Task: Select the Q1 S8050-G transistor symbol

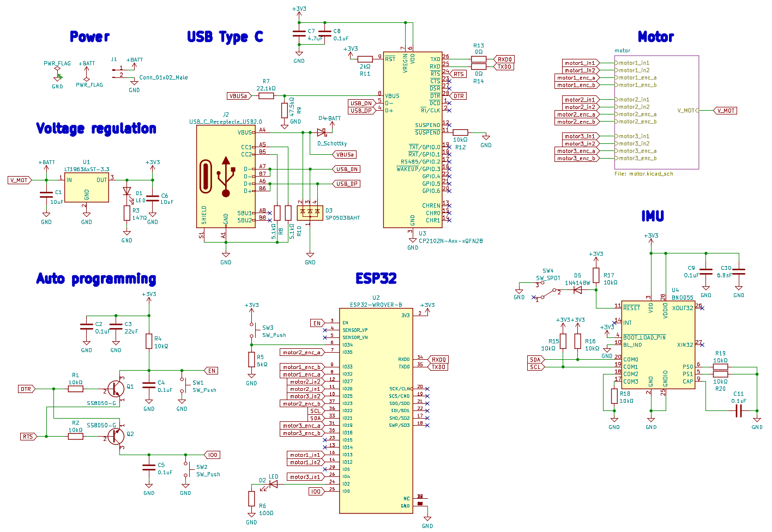Action: 116,389
